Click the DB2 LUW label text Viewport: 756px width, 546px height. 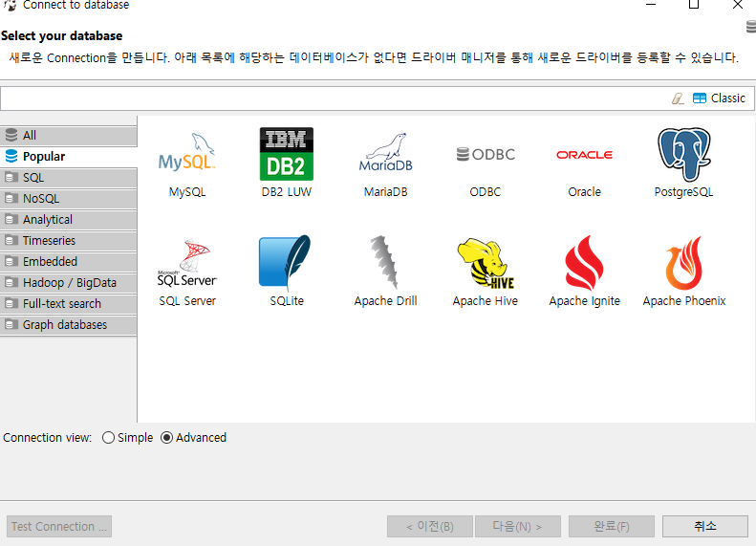coord(287,192)
